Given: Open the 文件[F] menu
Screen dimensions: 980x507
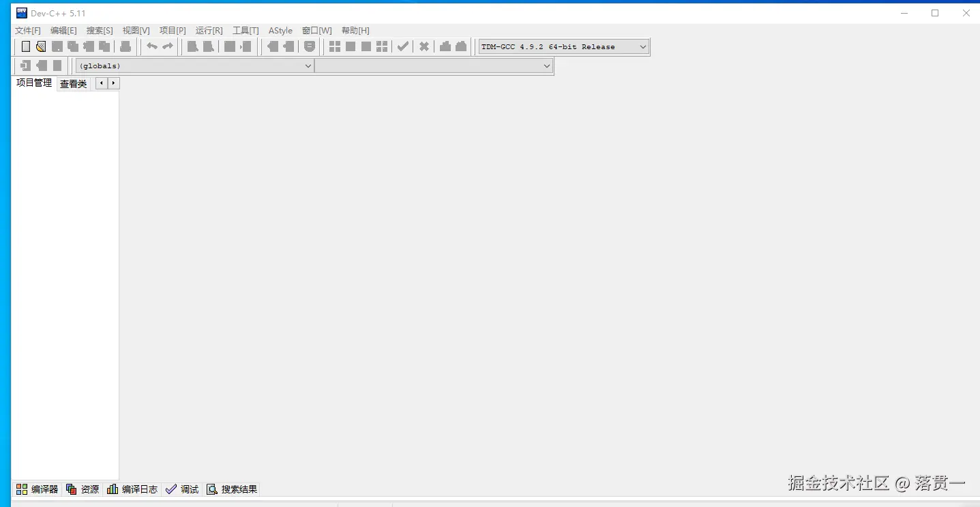Looking at the screenshot, I should click(28, 31).
